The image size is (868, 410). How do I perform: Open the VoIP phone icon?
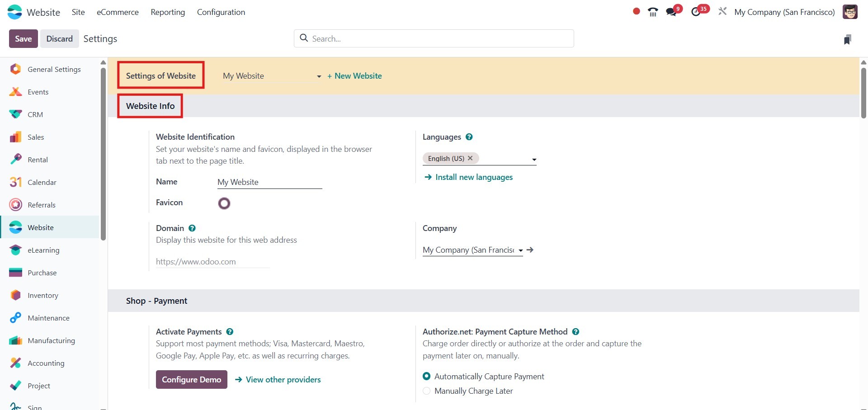653,12
